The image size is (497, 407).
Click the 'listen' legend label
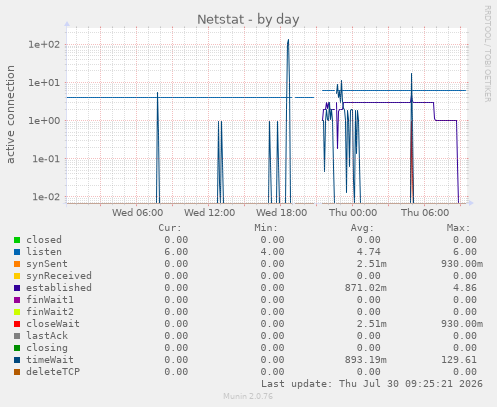click(44, 252)
